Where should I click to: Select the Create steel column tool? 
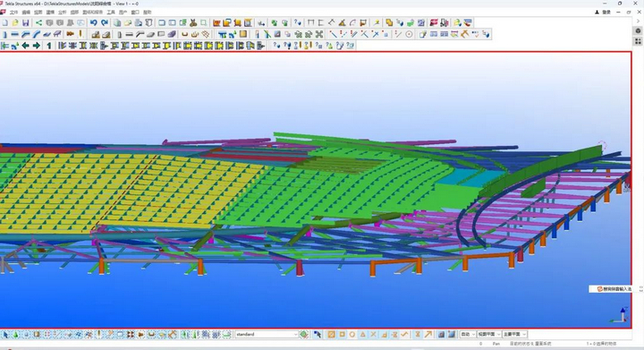4,35
